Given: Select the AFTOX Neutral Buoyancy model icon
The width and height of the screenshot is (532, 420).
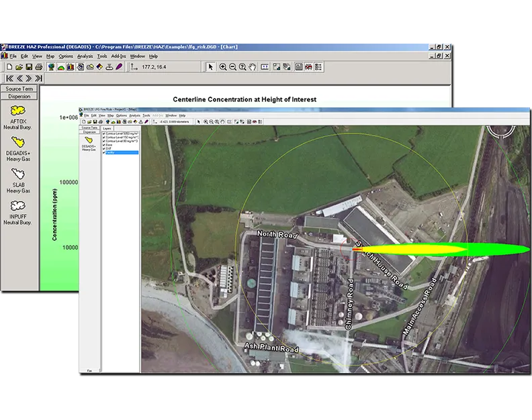Looking at the screenshot, I should coord(19,110).
